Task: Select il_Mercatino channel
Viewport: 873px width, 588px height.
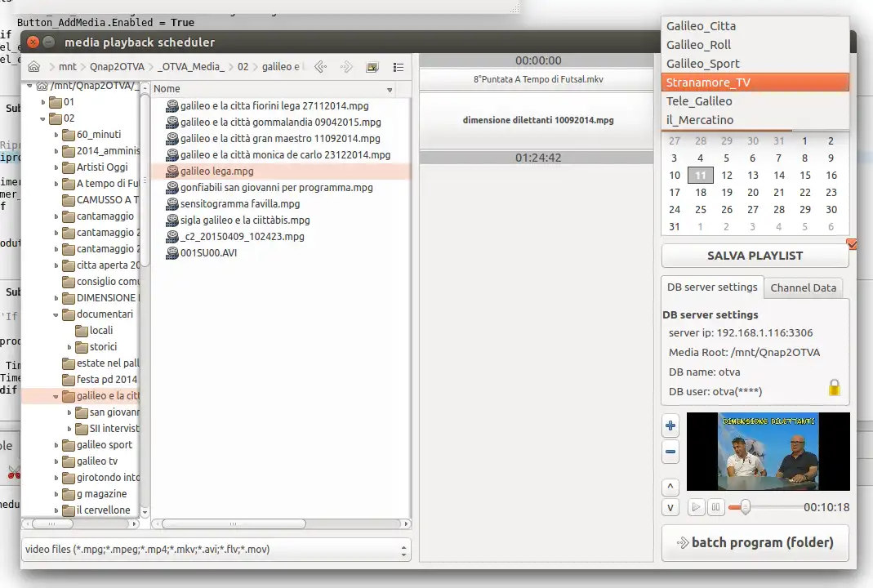Action: tap(755, 120)
